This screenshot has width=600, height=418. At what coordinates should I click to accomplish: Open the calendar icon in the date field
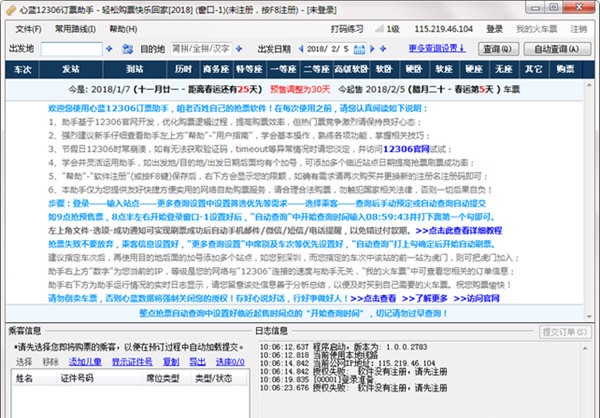359,49
